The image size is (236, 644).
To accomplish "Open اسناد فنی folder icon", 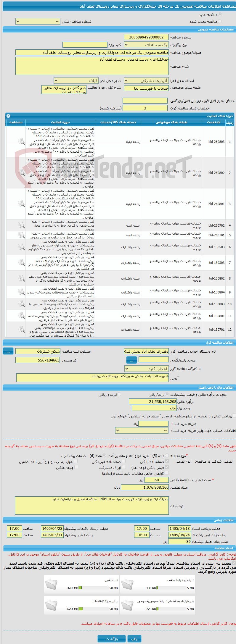I will click(x=51, y=584).
